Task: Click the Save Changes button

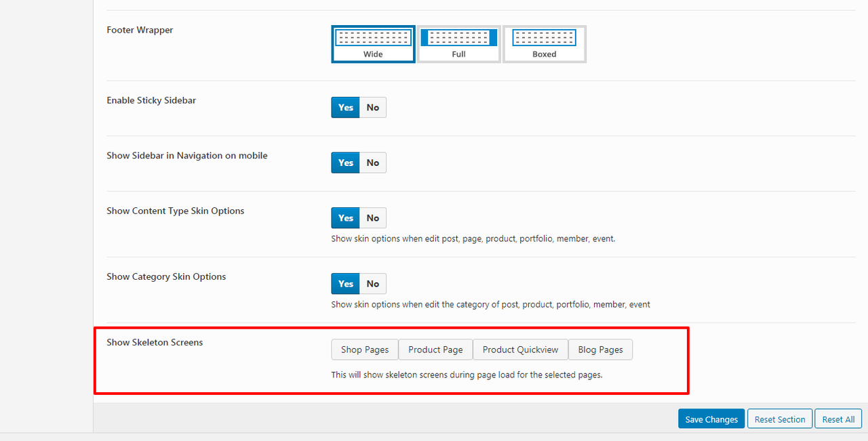Action: point(711,419)
